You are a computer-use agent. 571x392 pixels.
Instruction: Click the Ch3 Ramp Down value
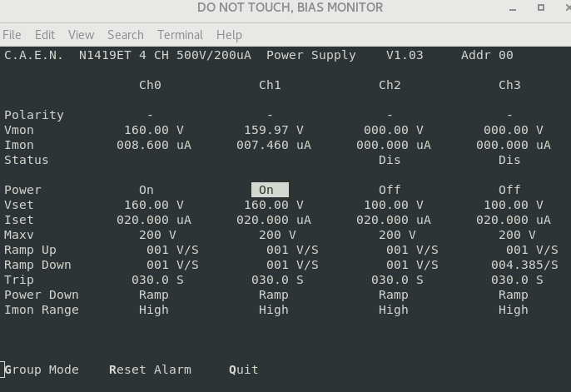point(524,265)
